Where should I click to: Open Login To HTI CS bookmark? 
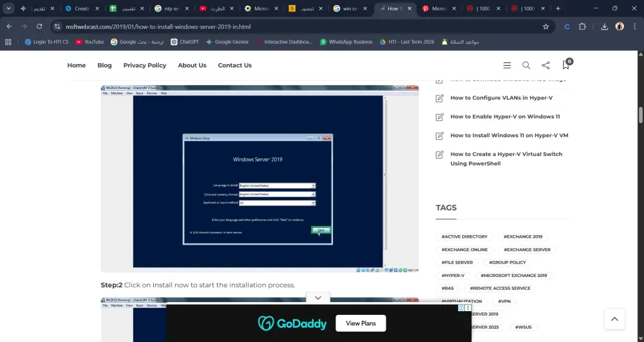[46, 42]
